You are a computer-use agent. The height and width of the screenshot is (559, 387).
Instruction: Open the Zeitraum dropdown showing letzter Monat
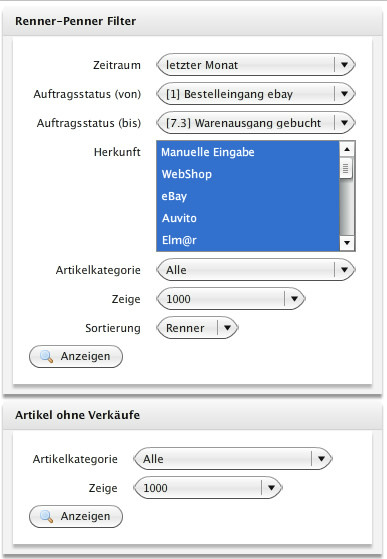tap(256, 65)
